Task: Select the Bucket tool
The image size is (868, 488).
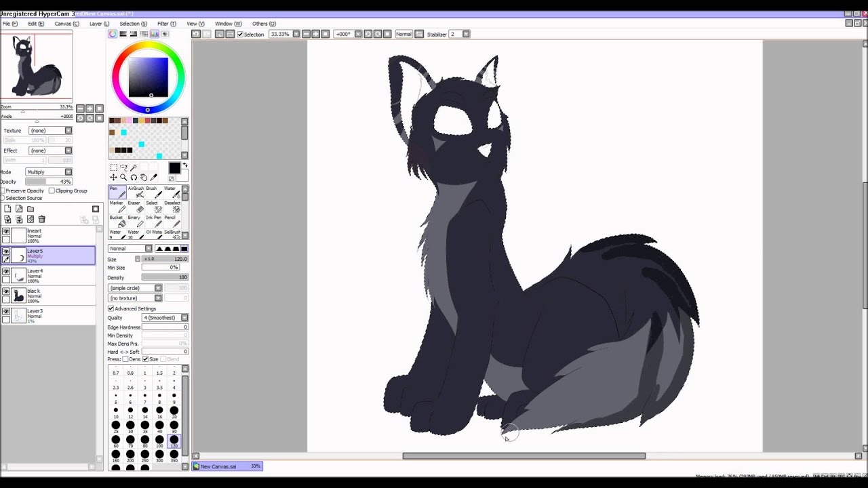Action: click(x=117, y=222)
